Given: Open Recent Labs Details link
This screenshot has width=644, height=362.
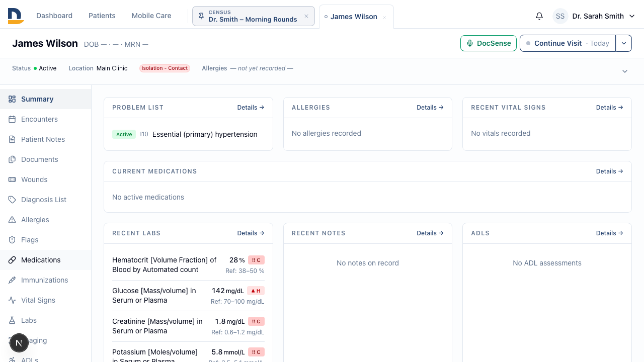Looking at the screenshot, I should click(x=251, y=233).
